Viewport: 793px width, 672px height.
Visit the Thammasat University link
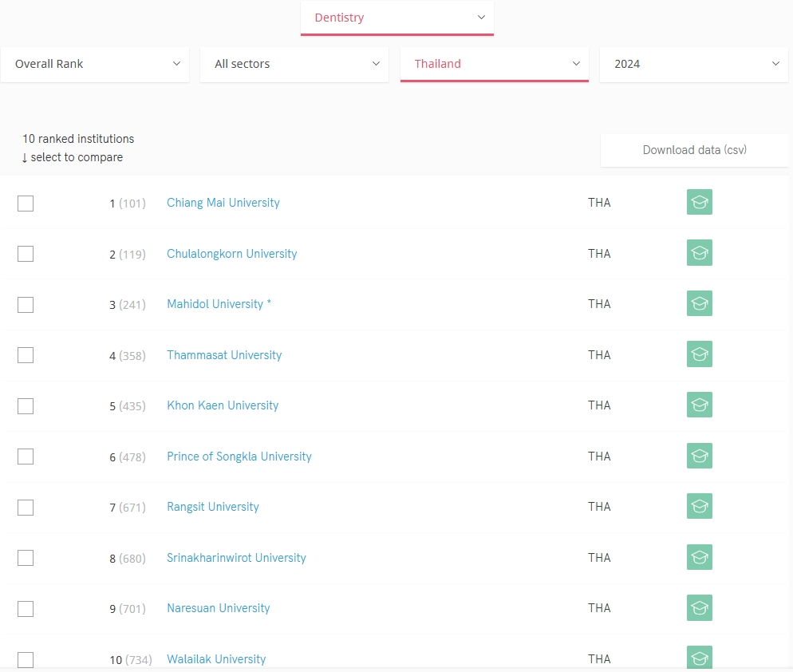224,355
